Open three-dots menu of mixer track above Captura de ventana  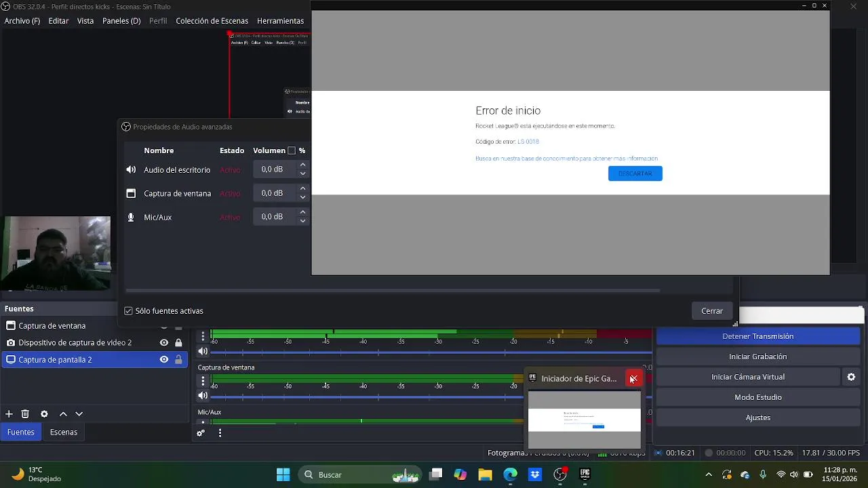point(203,337)
